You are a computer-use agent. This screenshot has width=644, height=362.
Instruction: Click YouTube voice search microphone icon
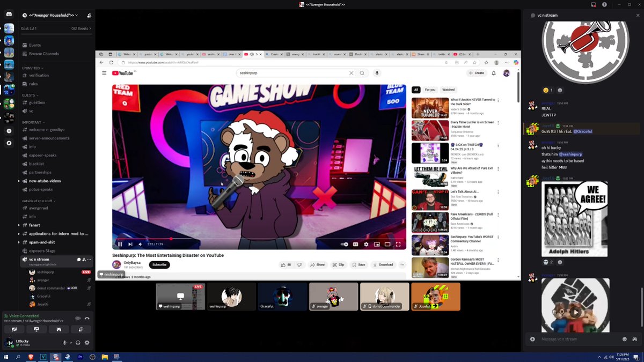click(377, 73)
